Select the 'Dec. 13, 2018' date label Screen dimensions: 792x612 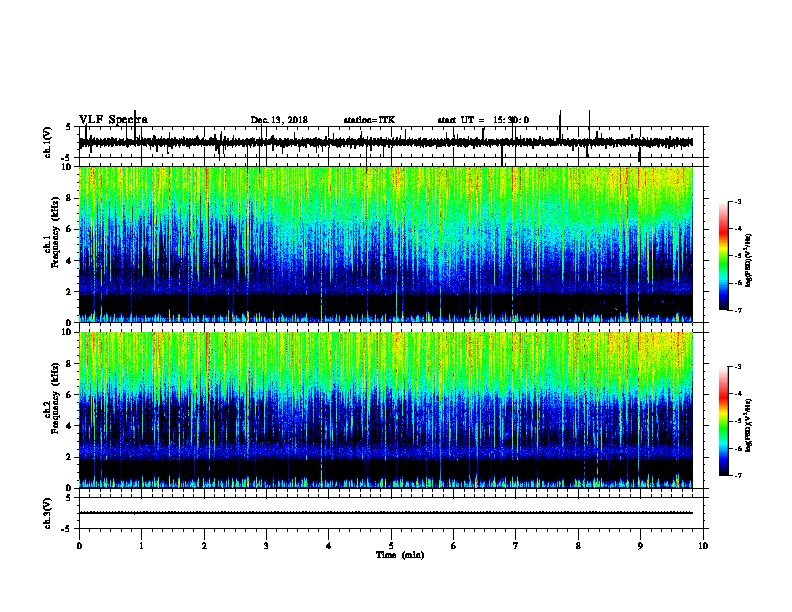pos(279,120)
